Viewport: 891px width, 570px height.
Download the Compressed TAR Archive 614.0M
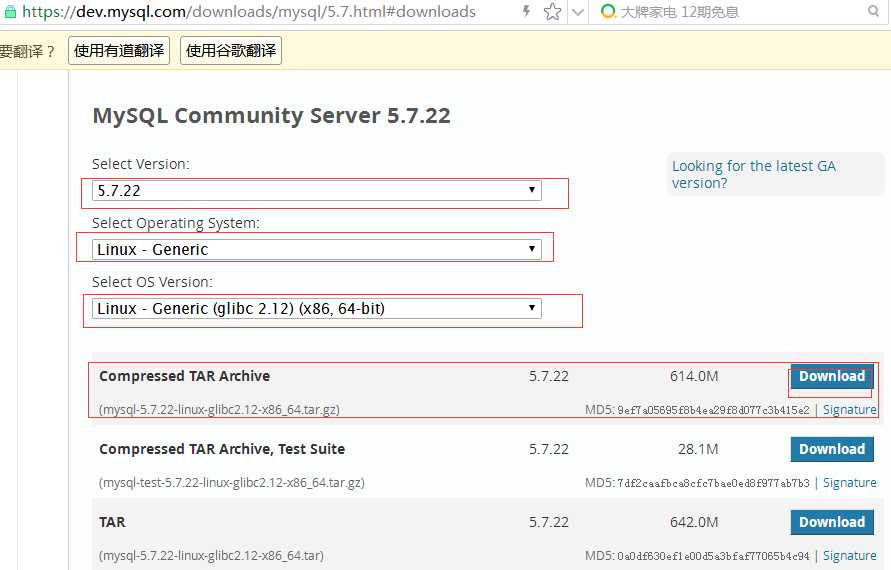pyautogui.click(x=832, y=376)
